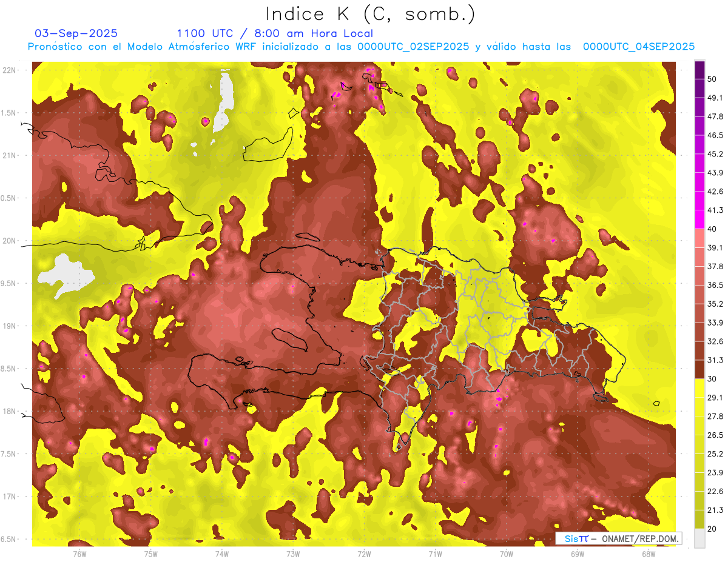Screen dimensions: 728x562
Task: Click the legend value 39.1
Action: pyautogui.click(x=715, y=247)
